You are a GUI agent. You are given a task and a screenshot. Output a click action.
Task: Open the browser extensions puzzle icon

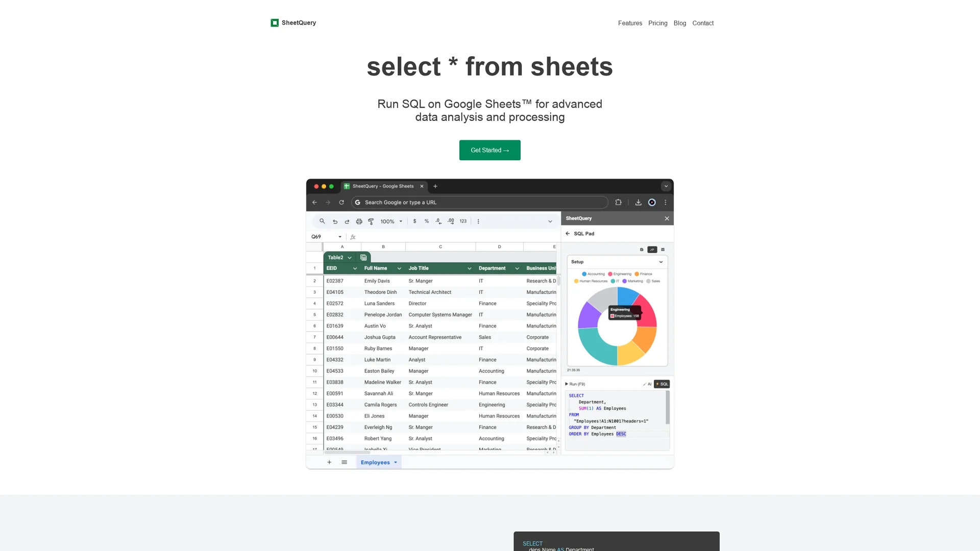pos(618,203)
